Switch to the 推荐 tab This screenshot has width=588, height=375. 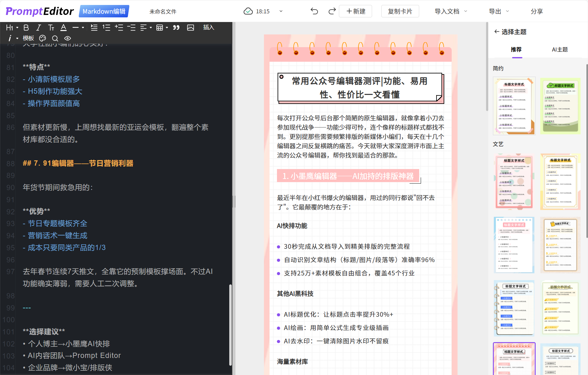tap(516, 50)
